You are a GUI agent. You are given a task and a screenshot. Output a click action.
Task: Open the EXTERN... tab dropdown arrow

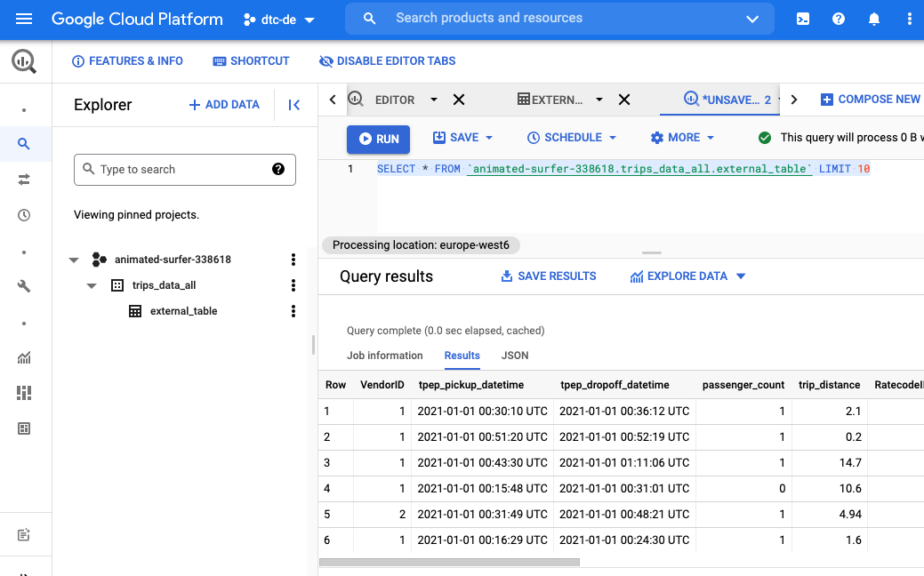point(599,100)
